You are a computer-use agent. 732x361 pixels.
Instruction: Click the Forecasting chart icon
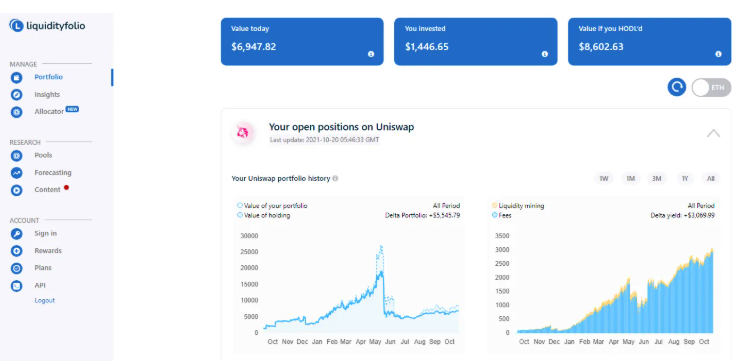pos(16,173)
